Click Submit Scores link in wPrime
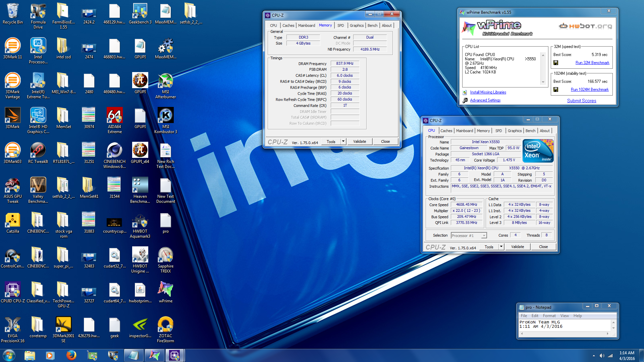Screen dimensions: 644x362 point(582,101)
